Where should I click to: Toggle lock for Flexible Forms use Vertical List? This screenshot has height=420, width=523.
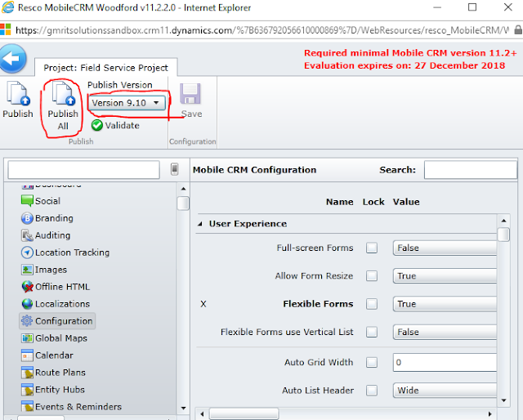[x=372, y=332]
